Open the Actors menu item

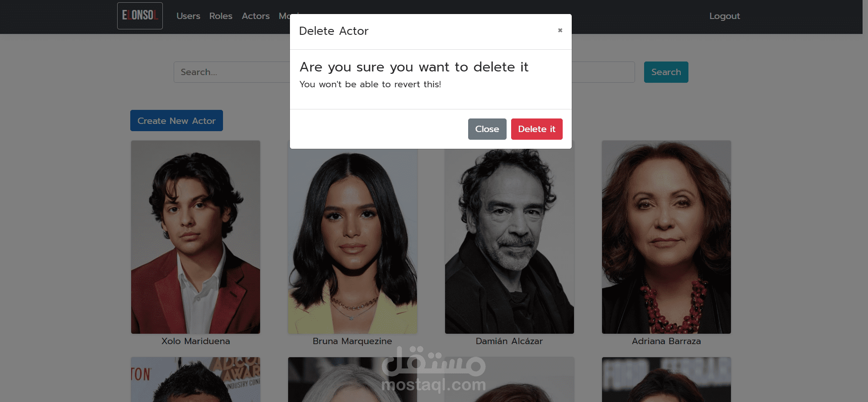click(x=256, y=16)
